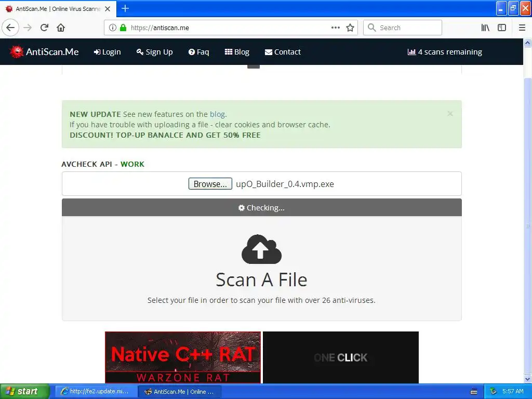
Task: Click the Scan A File heading
Action: [x=261, y=280]
